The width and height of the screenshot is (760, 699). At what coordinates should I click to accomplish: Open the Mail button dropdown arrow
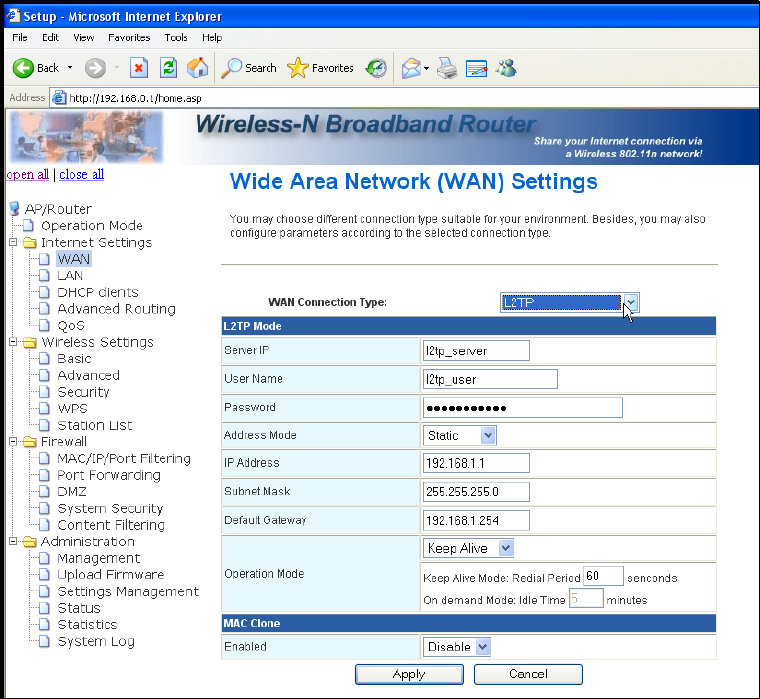pyautogui.click(x=427, y=68)
